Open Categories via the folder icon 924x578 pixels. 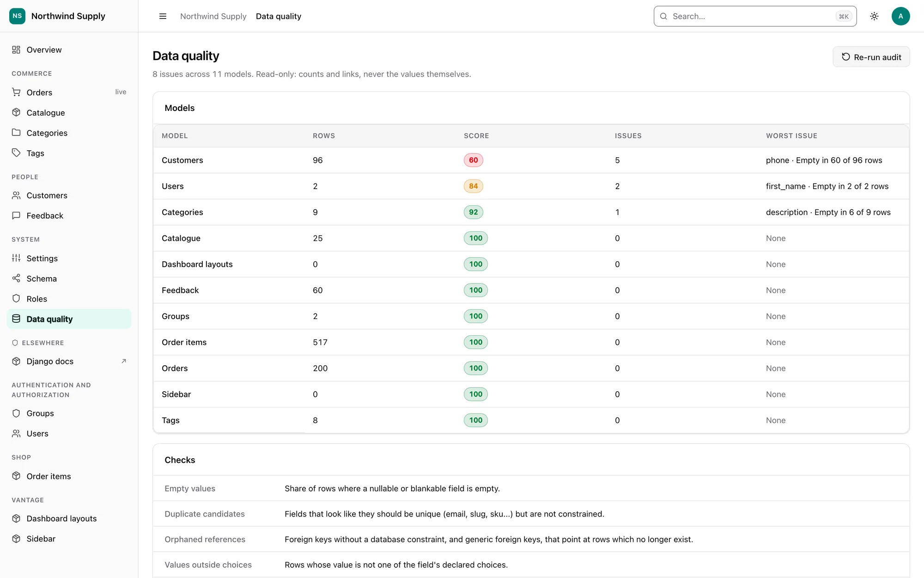tap(16, 133)
